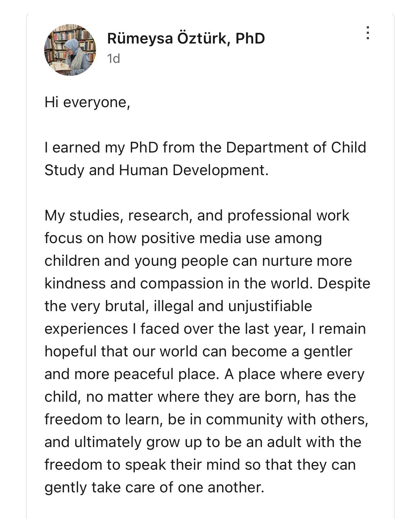Open the three-dot post options menu
This screenshot has height=519, width=420.
367,33
